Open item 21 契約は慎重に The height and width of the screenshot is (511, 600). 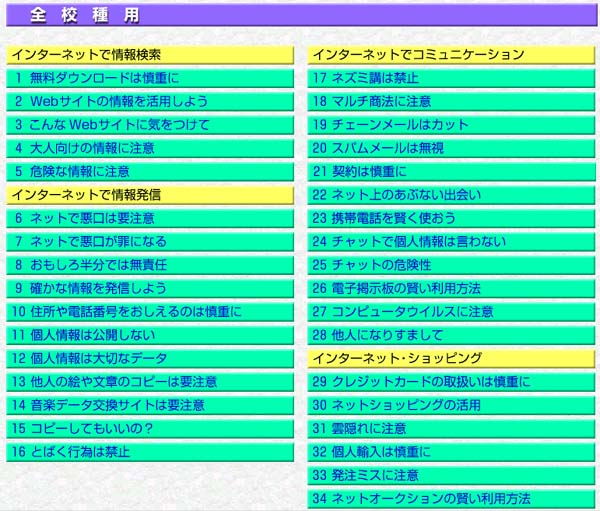pos(451,172)
